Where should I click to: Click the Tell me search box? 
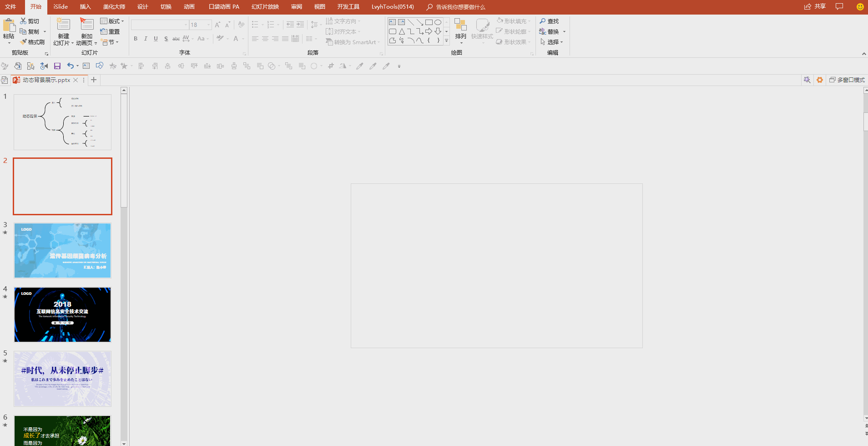(x=456, y=7)
